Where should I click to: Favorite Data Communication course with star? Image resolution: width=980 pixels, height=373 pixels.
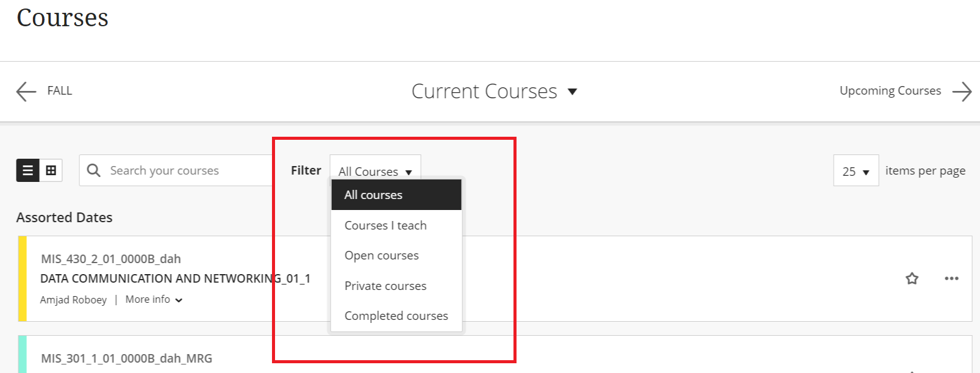pyautogui.click(x=912, y=279)
